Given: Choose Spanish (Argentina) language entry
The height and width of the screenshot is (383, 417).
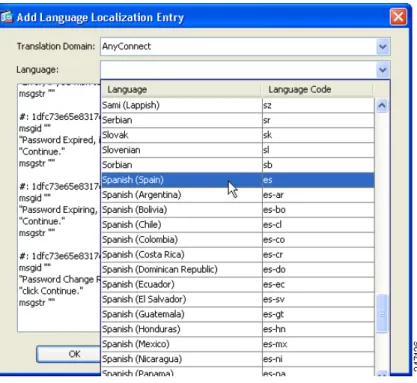Looking at the screenshot, I should click(x=237, y=195).
